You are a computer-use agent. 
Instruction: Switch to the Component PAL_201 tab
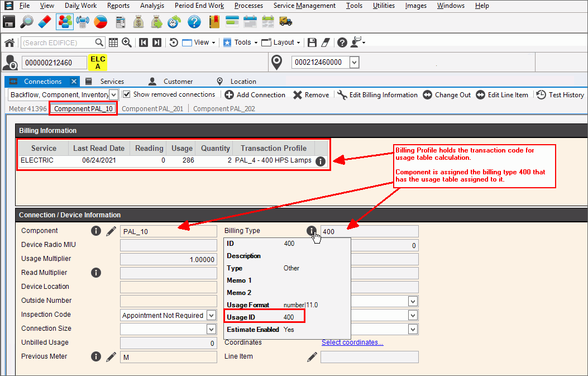click(152, 109)
